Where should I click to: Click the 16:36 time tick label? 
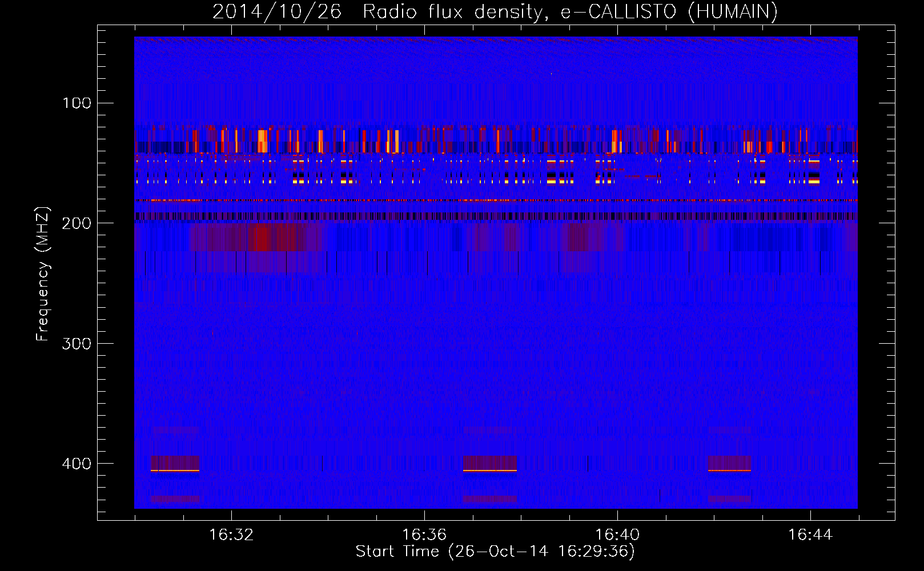[x=424, y=534]
